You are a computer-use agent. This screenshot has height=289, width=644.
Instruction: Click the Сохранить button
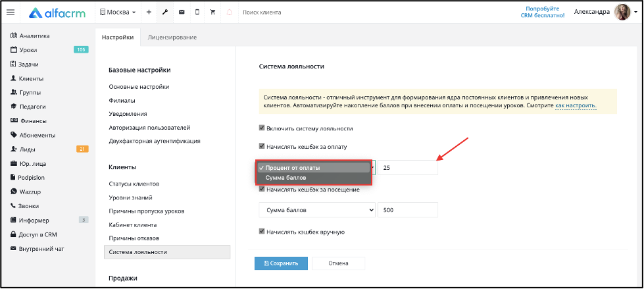[281, 263]
